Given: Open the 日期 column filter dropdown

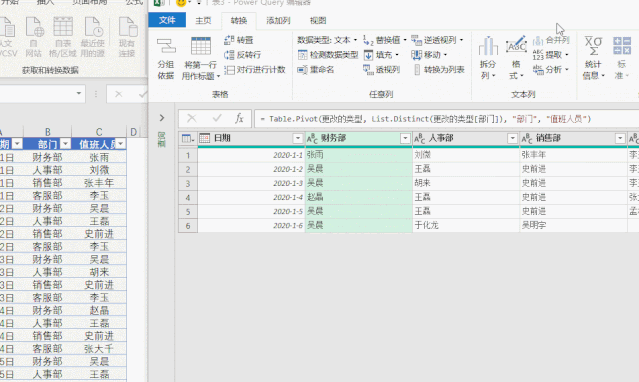Looking at the screenshot, I should click(297, 139).
